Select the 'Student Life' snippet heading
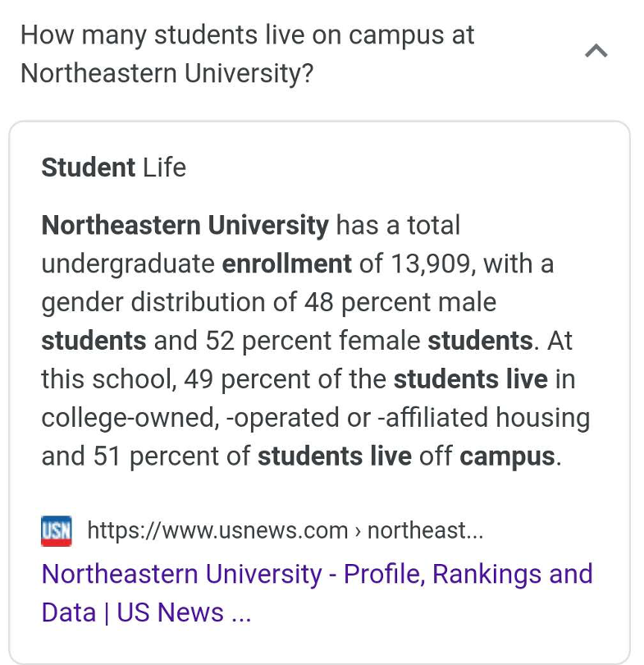 tap(113, 167)
